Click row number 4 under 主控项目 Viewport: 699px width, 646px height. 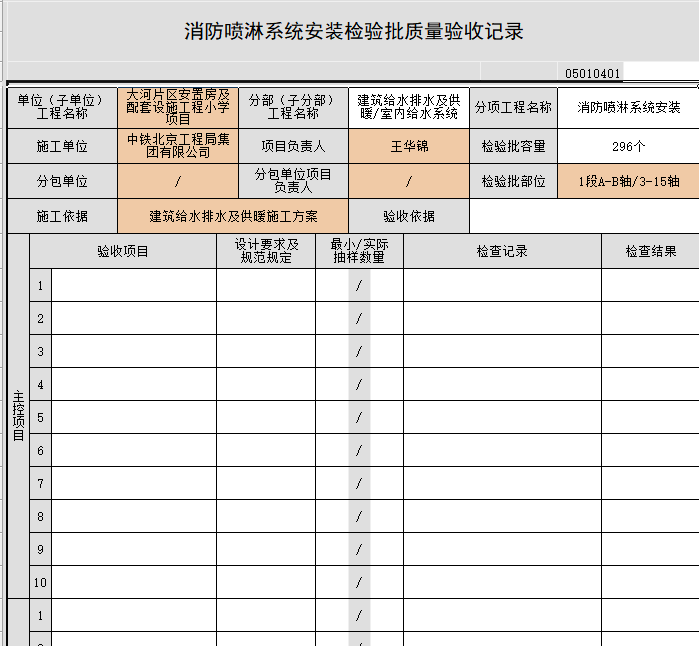[41, 384]
